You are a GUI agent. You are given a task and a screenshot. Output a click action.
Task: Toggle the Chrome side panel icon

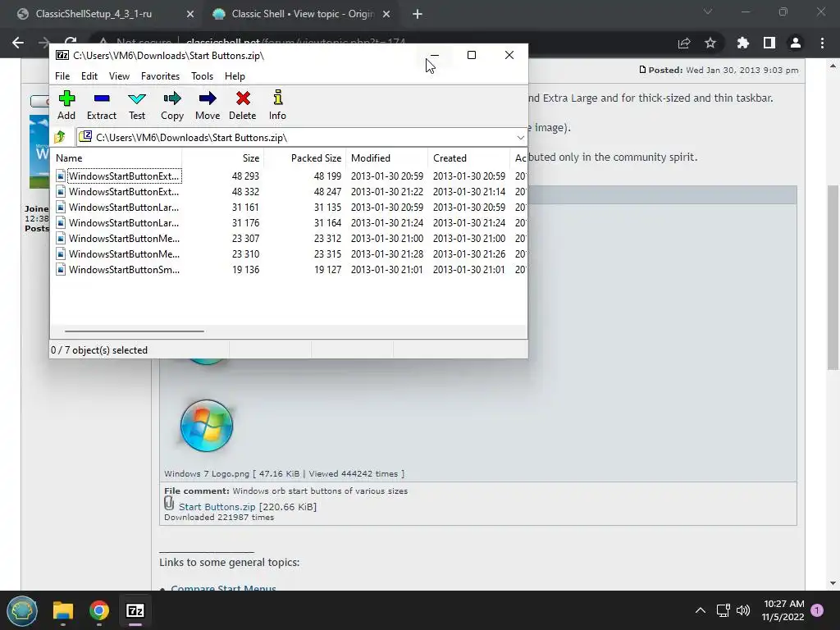[x=769, y=43]
